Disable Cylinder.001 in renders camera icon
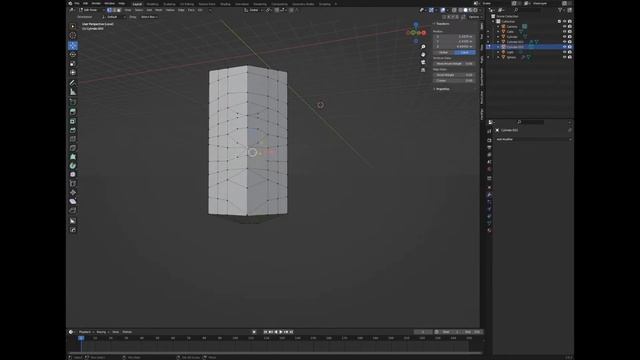Image resolution: width=640 pixels, height=360 pixels. (570, 42)
